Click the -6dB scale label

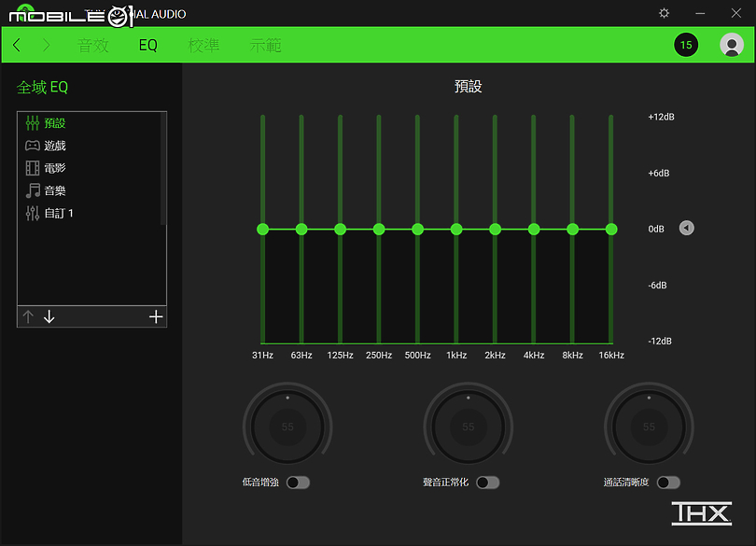657,285
